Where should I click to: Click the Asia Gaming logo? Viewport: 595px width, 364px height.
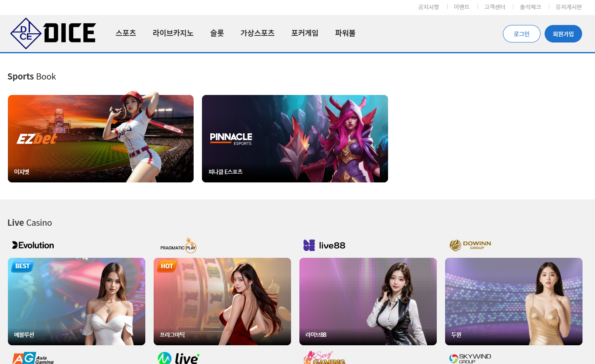[33, 359]
